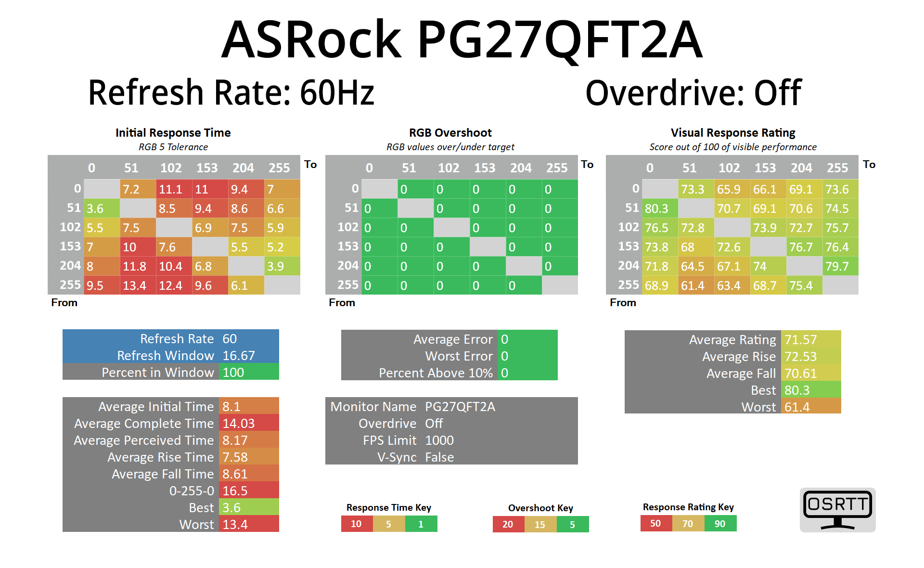Click the 61.4 cell in Visual Response Rating table

point(696,285)
